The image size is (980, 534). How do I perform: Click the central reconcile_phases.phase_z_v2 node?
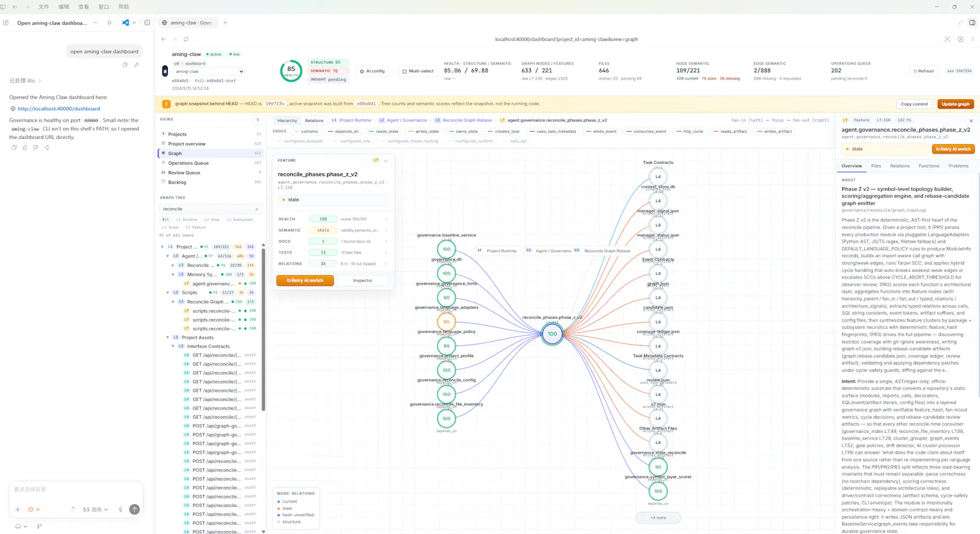[552, 334]
